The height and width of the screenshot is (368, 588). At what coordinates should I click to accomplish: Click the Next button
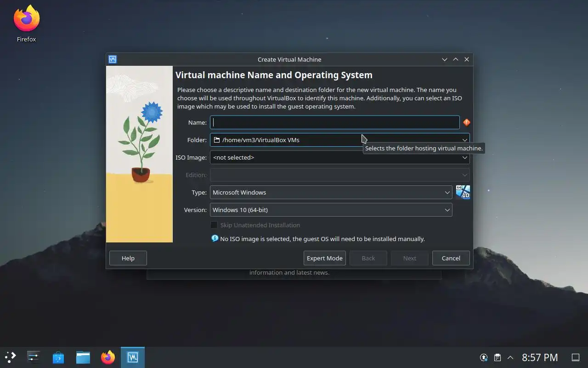click(x=410, y=258)
